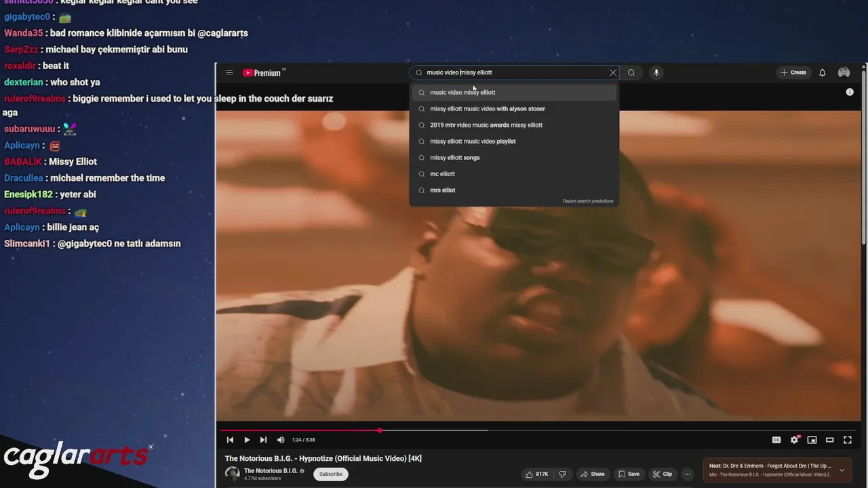This screenshot has height=488, width=868.
Task: Click the video title 'Hypnotize (Official Music Video)'
Action: pos(323,458)
